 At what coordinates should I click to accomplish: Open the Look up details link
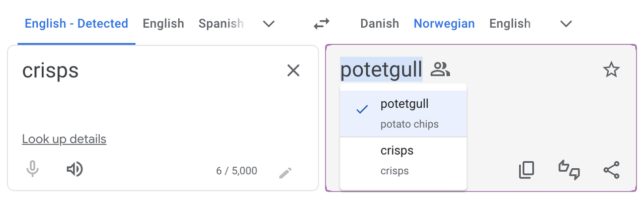coord(64,139)
